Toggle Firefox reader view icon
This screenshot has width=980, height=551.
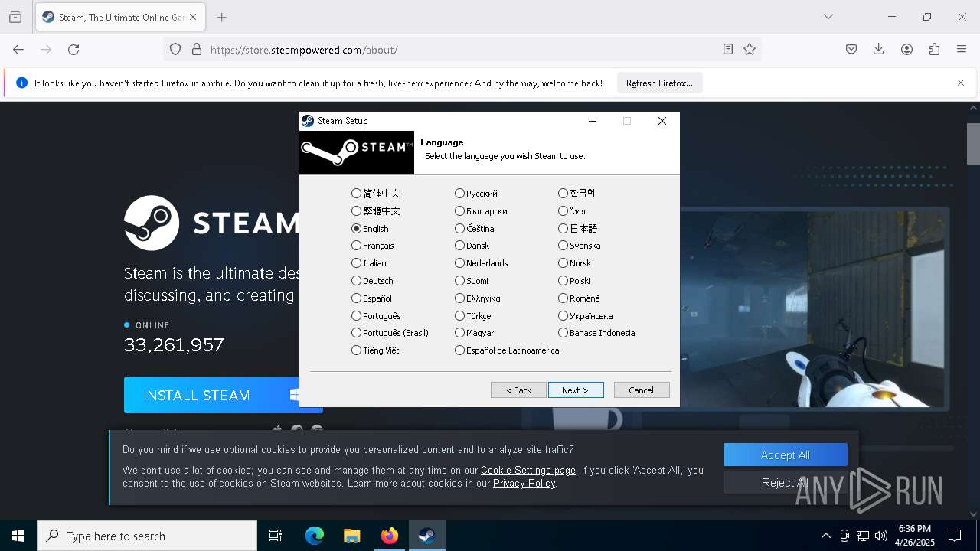(728, 49)
